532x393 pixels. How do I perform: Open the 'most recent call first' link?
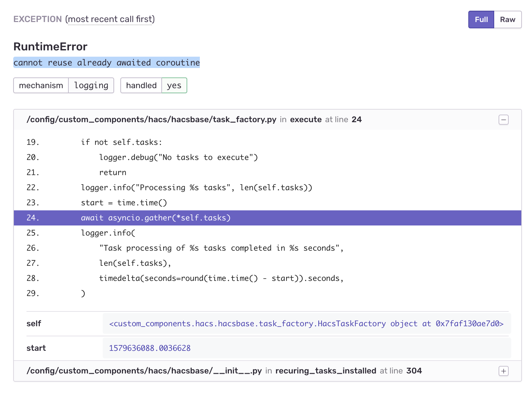point(110,19)
